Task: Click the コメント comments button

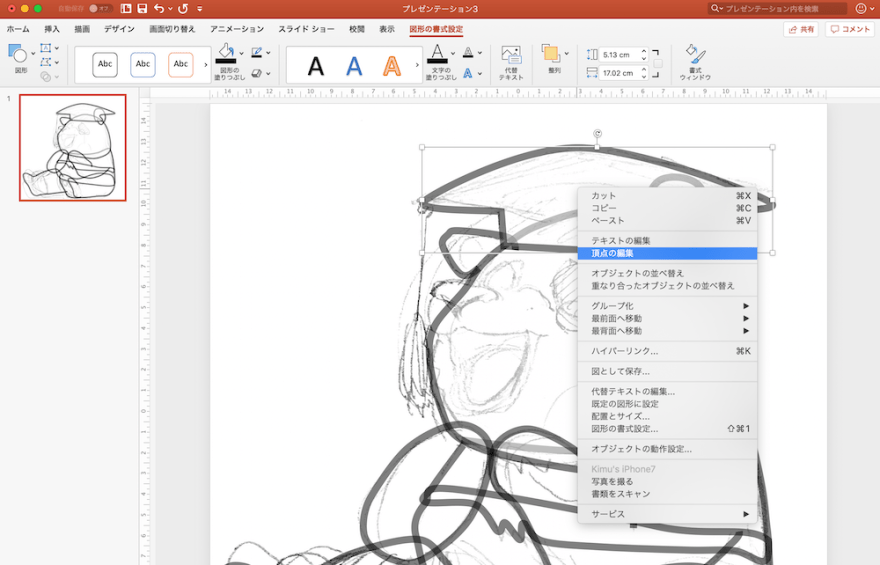Action: (850, 30)
